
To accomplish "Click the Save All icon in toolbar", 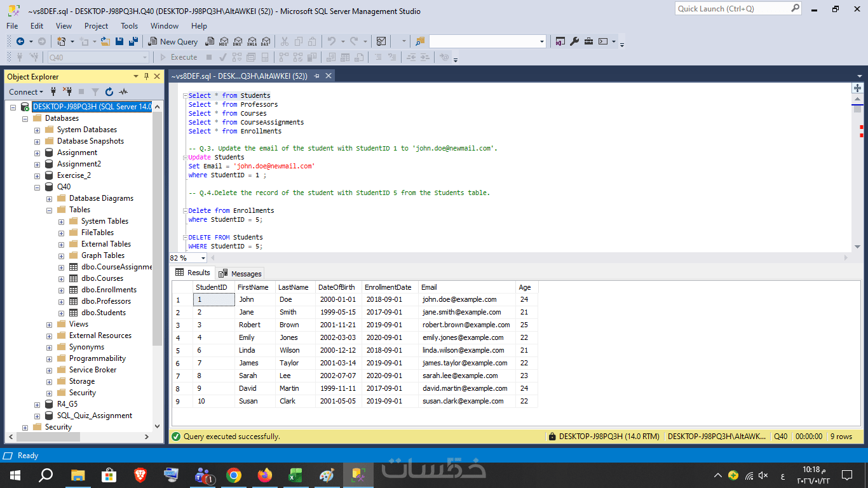I will 133,41.
